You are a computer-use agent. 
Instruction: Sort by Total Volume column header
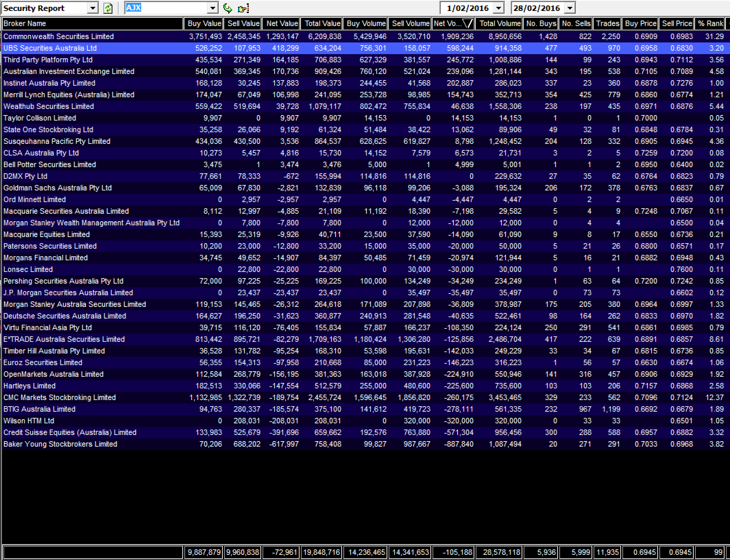[x=499, y=23]
